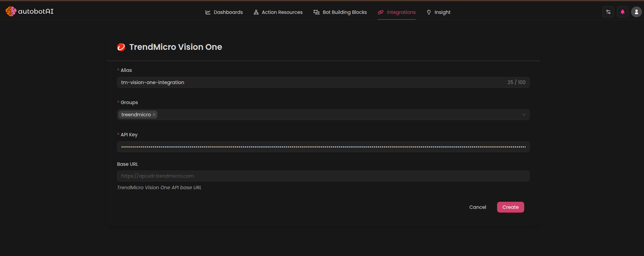Click the Action Resources hierarchy icon

pyautogui.click(x=256, y=12)
